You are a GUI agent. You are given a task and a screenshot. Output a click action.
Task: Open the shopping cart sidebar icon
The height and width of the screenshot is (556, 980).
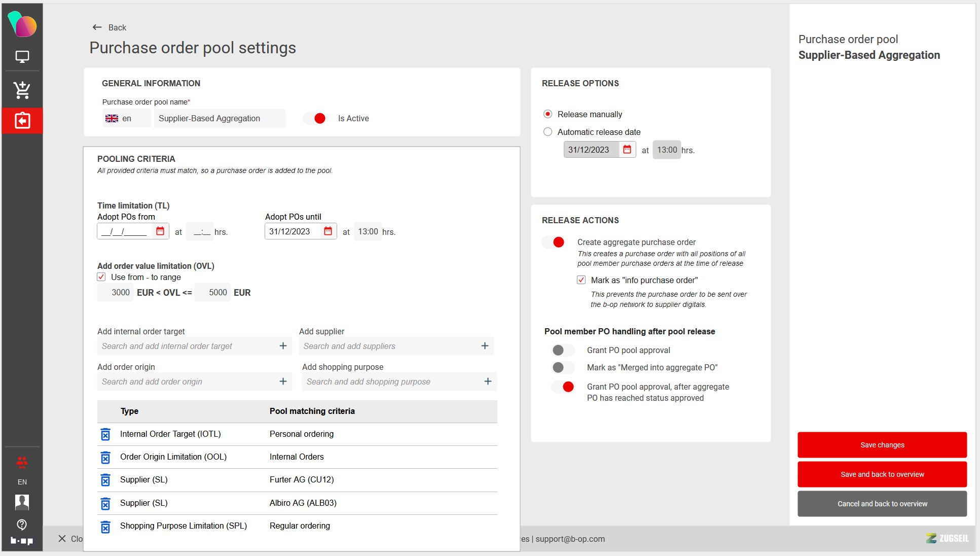coord(22,90)
